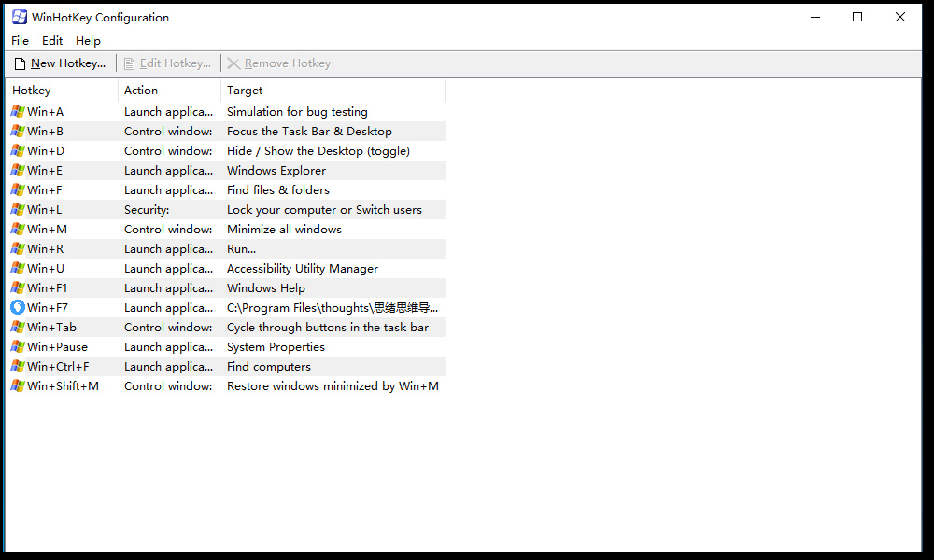The image size is (934, 560).
Task: Click the Windows flag icon beside Win+Ctrl+F
Action: (x=18, y=367)
